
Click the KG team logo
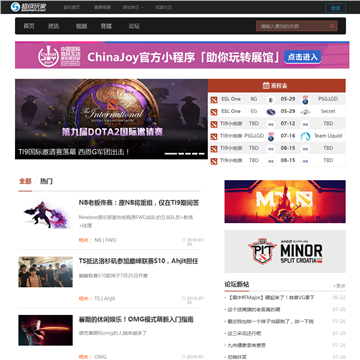pyautogui.click(x=271, y=99)
